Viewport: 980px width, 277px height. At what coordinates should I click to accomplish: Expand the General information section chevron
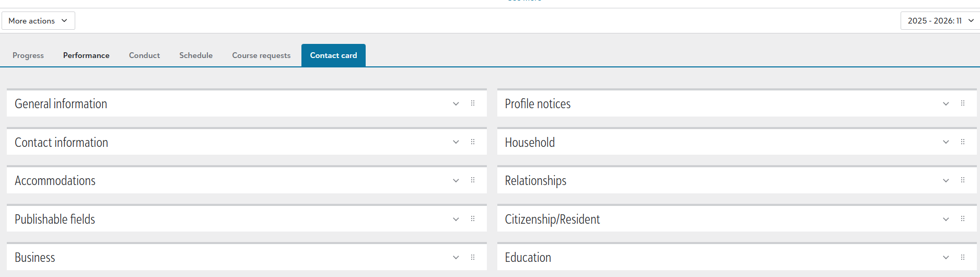[x=456, y=104]
